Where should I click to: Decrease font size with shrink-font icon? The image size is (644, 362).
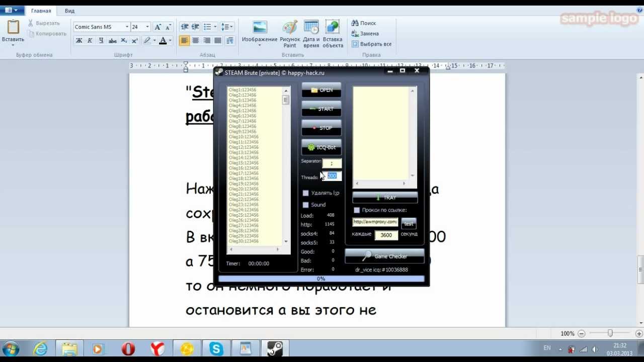coord(169,27)
